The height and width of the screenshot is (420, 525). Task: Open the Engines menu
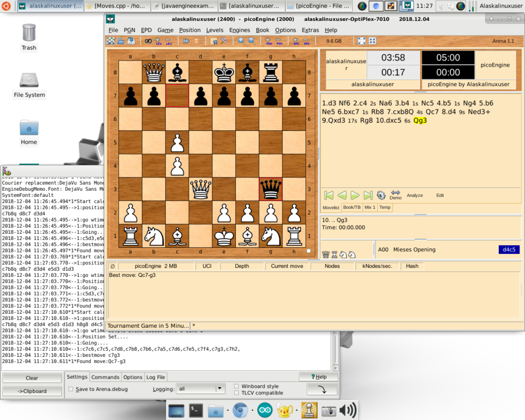239,30
